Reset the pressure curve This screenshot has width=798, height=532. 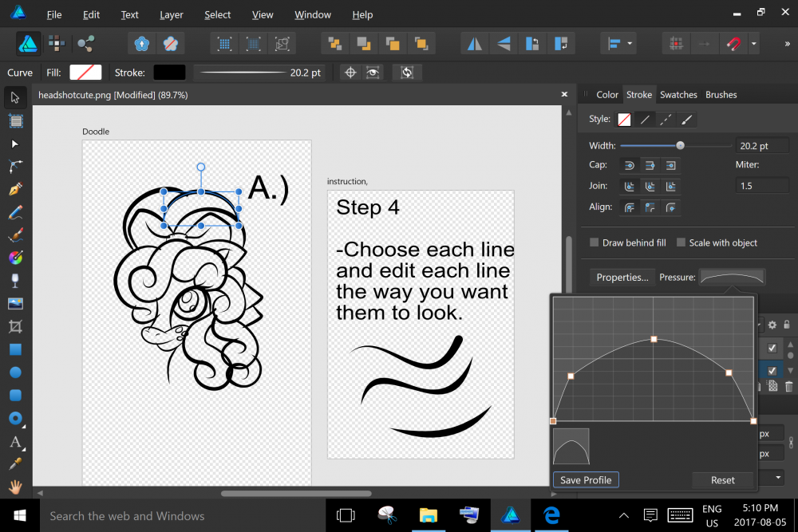722,479
